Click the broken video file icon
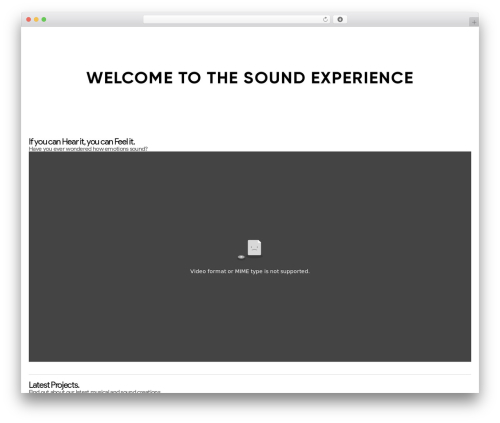 coord(250,249)
